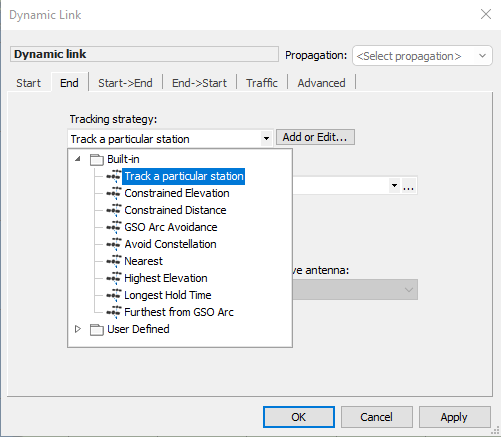
Task: Switch to the End tab
Action: click(69, 83)
